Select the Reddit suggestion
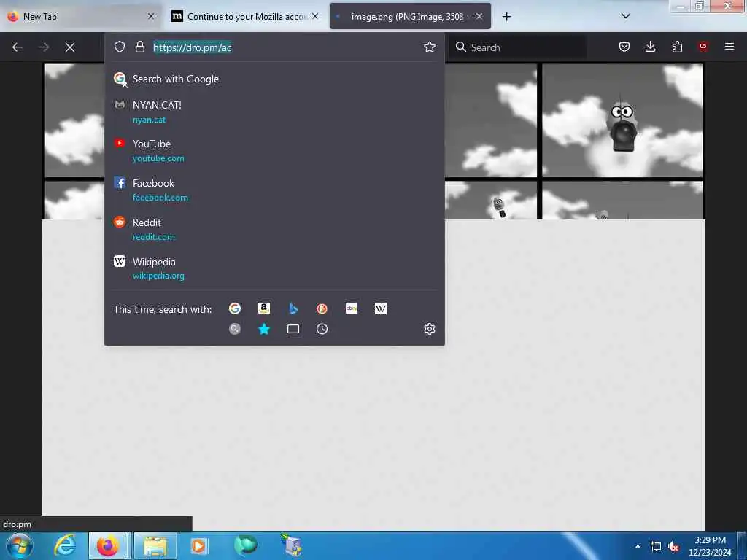 click(274, 229)
